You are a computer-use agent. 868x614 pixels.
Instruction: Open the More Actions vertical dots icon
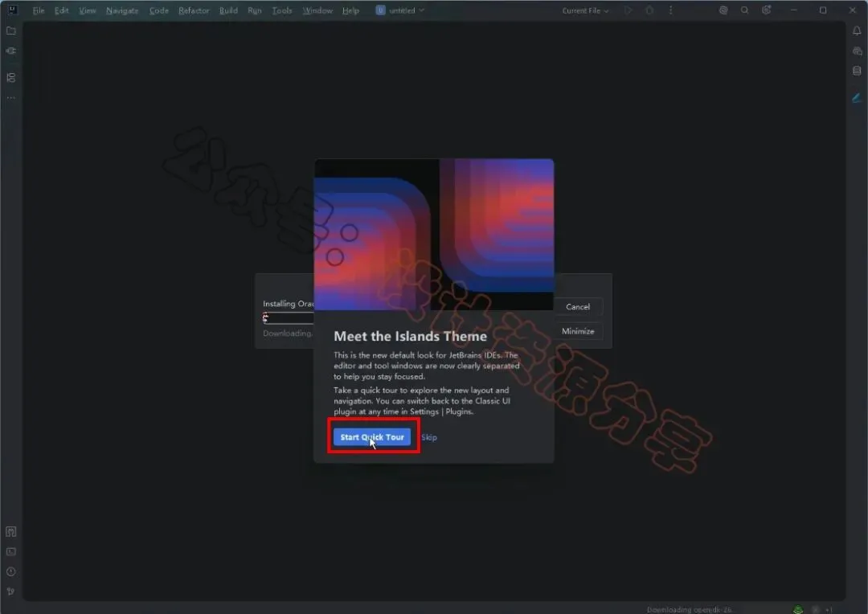tap(670, 10)
